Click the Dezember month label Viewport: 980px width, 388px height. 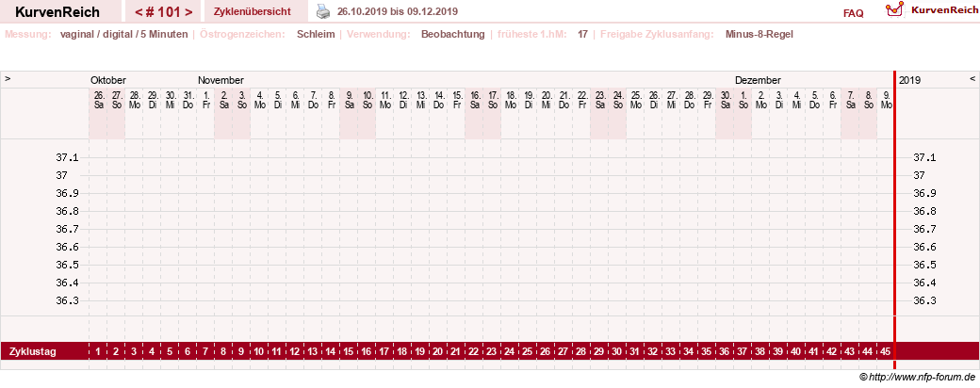point(758,80)
